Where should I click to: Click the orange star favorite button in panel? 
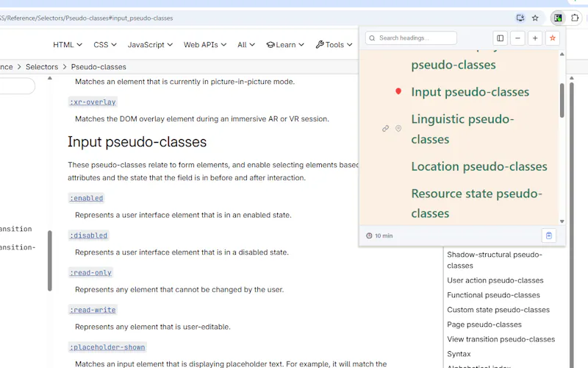coord(553,38)
